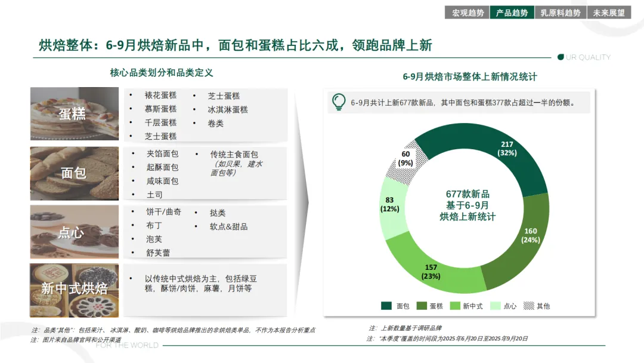Image resolution: width=644 pixels, height=363 pixels.
Task: Click the 蛋糕 cake photo thumbnail
Action: tap(74, 113)
